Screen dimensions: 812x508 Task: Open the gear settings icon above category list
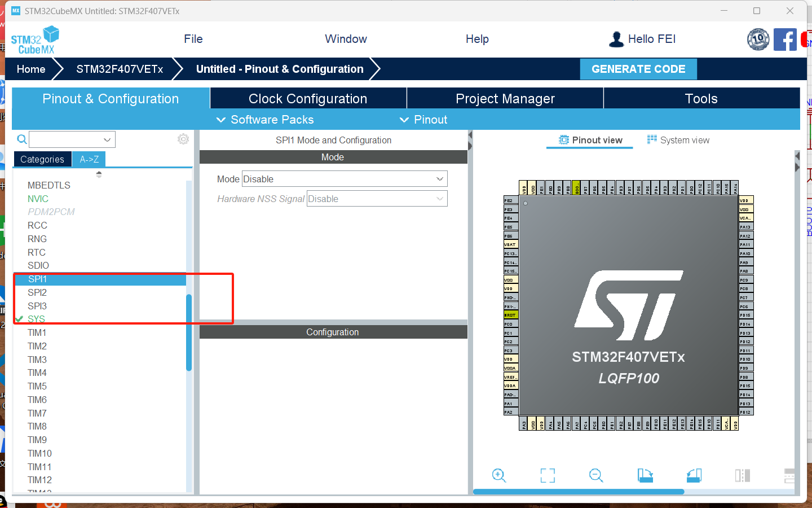coord(183,139)
